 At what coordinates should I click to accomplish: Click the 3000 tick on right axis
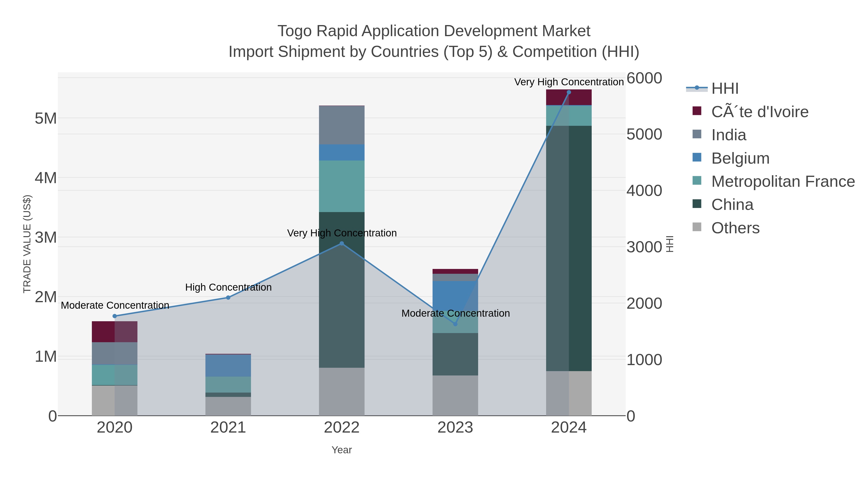pyautogui.click(x=644, y=247)
